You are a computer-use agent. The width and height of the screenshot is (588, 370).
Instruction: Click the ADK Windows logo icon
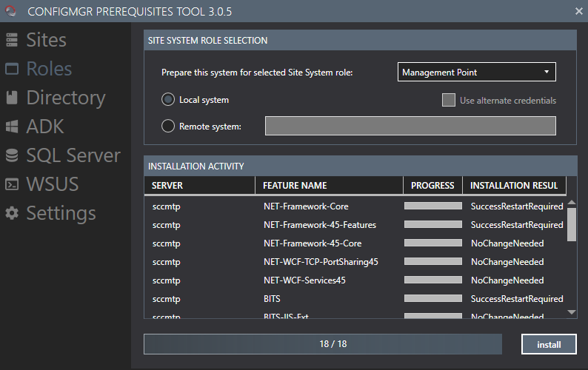[12, 127]
